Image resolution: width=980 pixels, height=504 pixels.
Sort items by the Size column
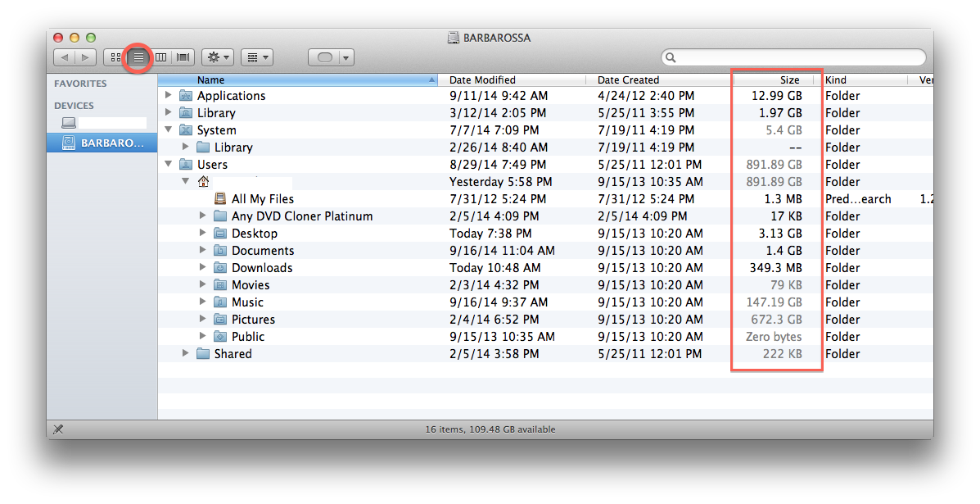coord(789,79)
